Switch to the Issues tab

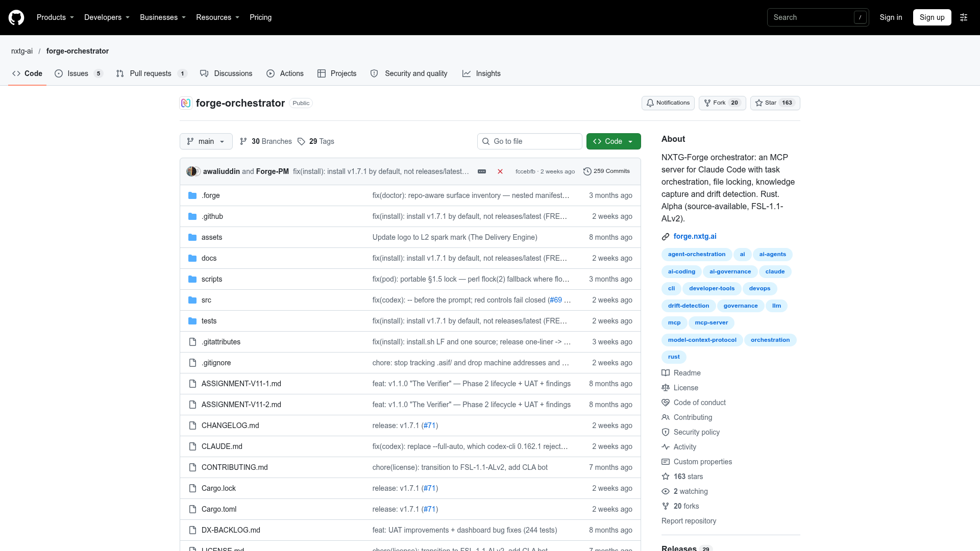tap(79, 73)
